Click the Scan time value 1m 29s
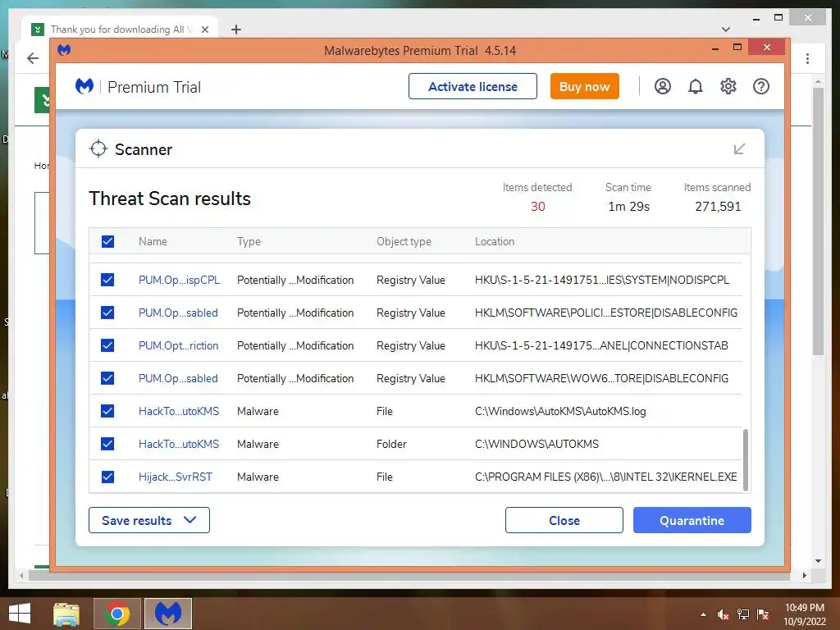 628,206
